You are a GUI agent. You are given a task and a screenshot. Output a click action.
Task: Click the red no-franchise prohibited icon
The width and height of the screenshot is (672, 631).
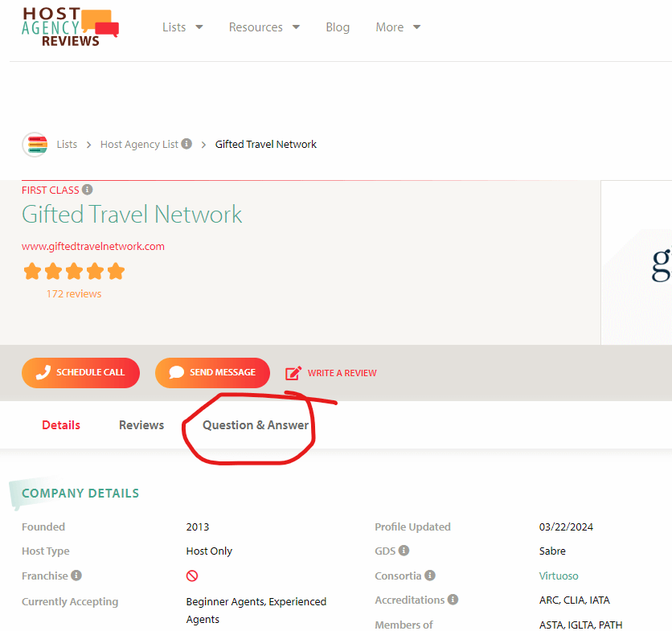coord(192,576)
